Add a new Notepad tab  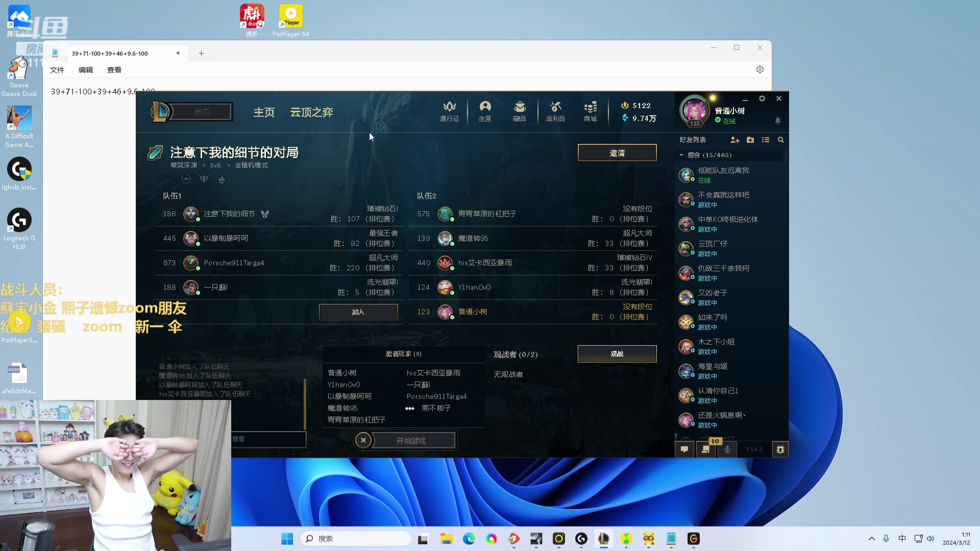pos(201,53)
